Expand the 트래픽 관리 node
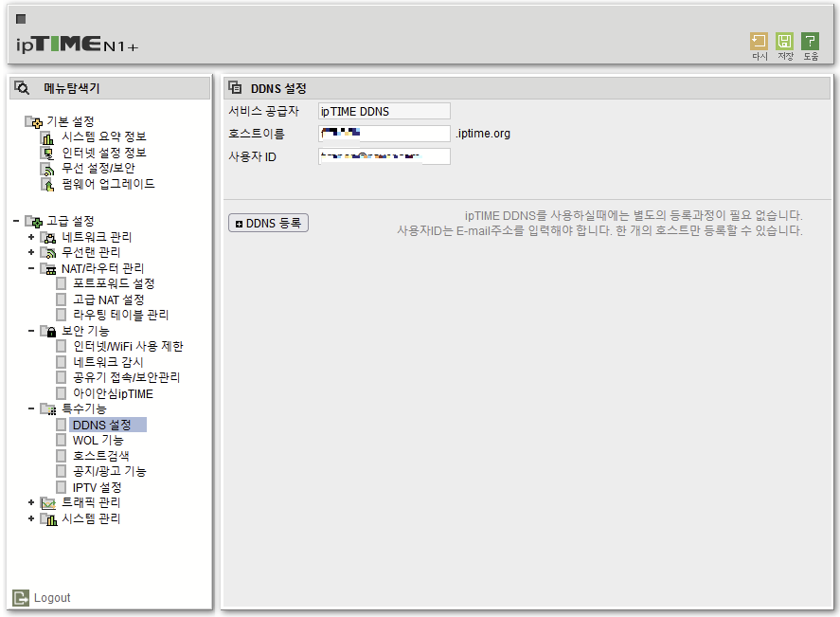 pyautogui.click(x=31, y=503)
